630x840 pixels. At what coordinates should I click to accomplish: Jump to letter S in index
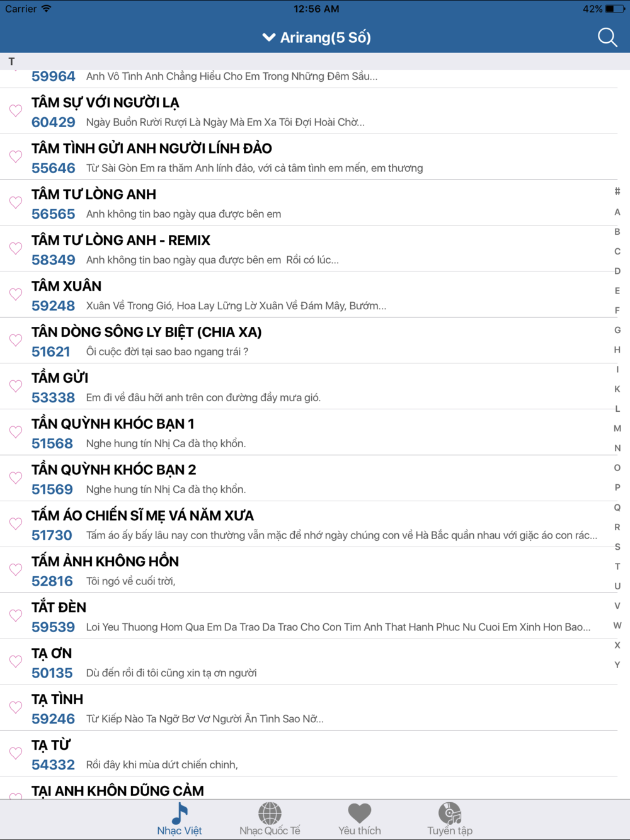tap(617, 547)
